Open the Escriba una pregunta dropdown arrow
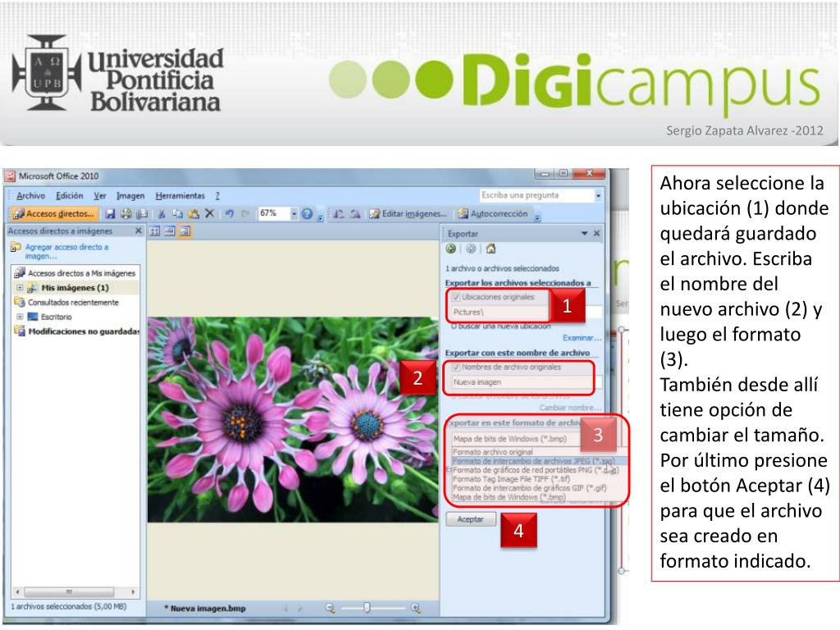840x630 pixels. click(x=598, y=195)
